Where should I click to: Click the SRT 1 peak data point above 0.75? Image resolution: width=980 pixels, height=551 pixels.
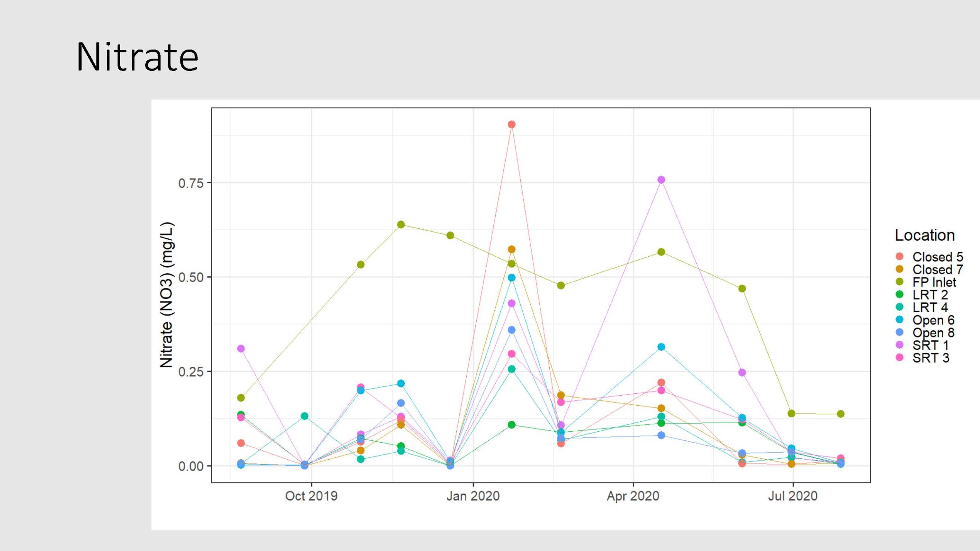(x=661, y=180)
